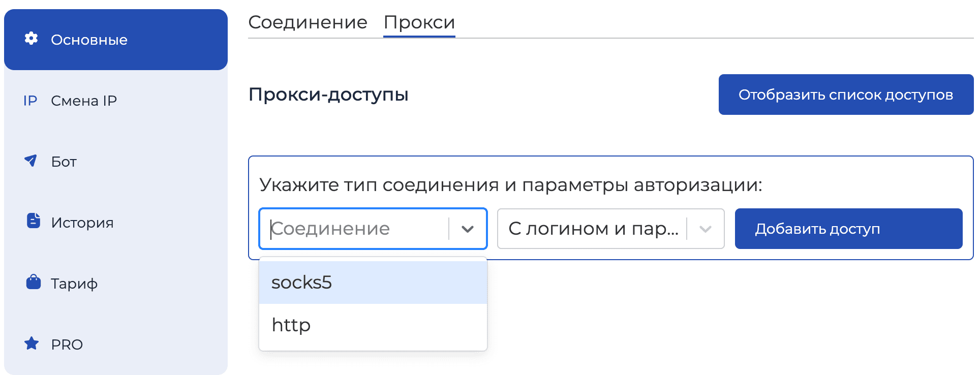Open the Смена IP sidebar section
Viewport: 980px width, 375px height.
coord(84,100)
